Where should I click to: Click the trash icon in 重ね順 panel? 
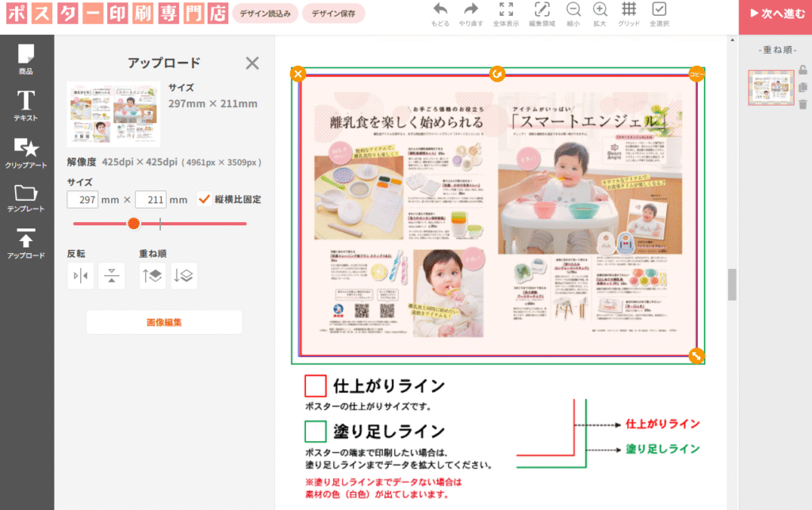[802, 105]
